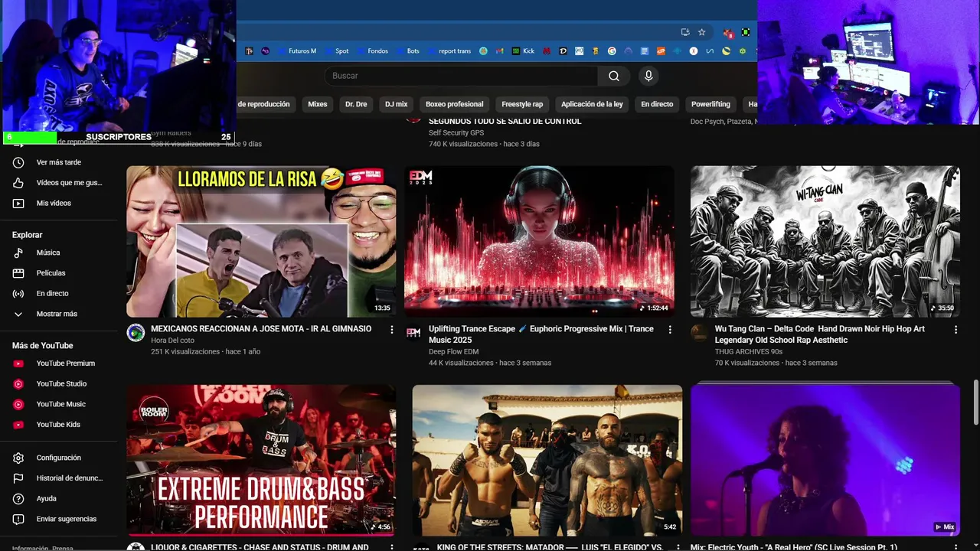Bookmark this page with star icon
The height and width of the screenshot is (551, 980).
(x=701, y=32)
